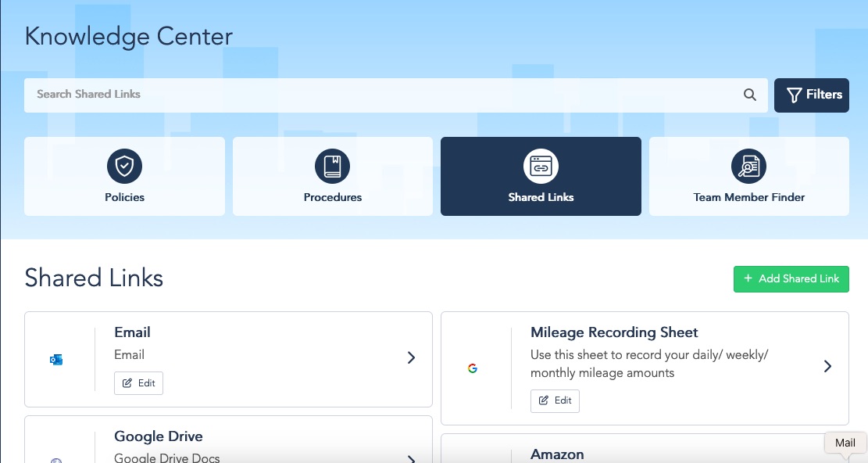
Task: Open the Policies section
Action: pos(124,176)
